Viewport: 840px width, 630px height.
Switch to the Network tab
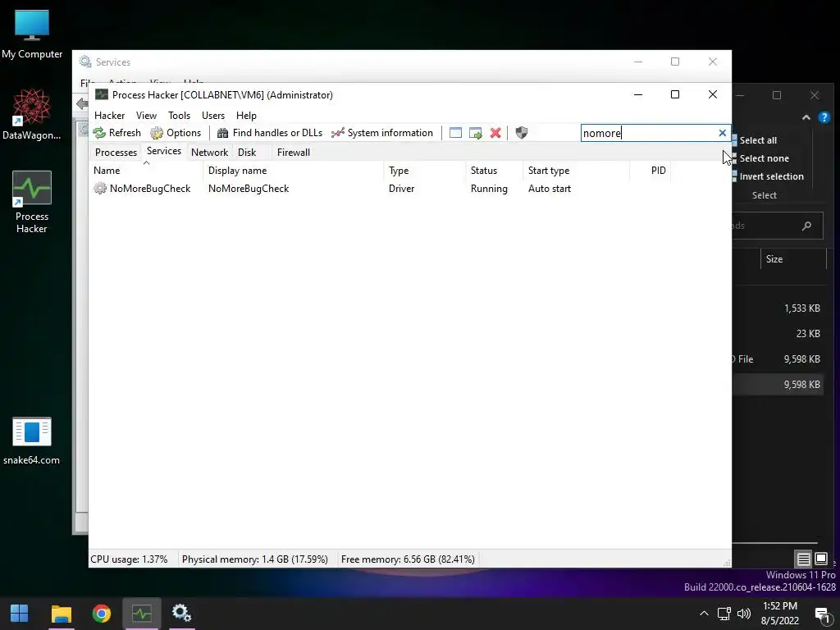(x=209, y=152)
